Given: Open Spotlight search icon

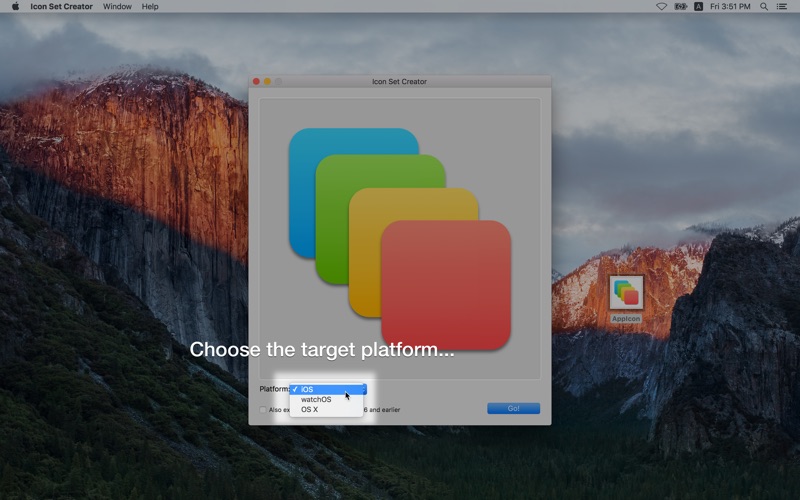Looking at the screenshot, I should click(764, 7).
